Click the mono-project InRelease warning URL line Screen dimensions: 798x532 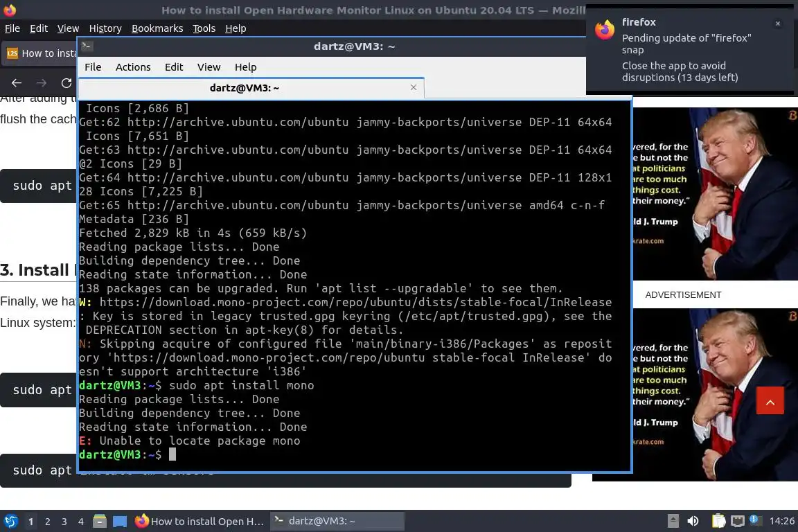pyautogui.click(x=346, y=303)
